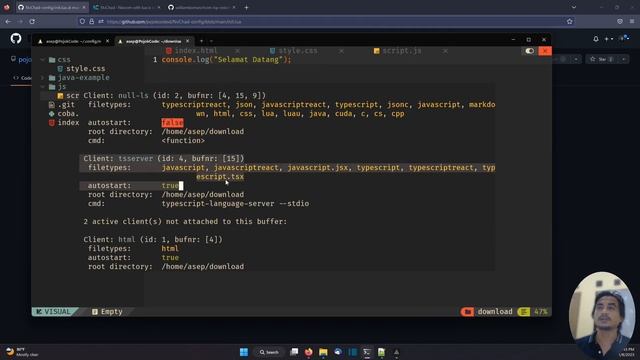Select second Firefox tab NvChad Neovim
The width and height of the screenshot is (640, 360).
point(126,7)
